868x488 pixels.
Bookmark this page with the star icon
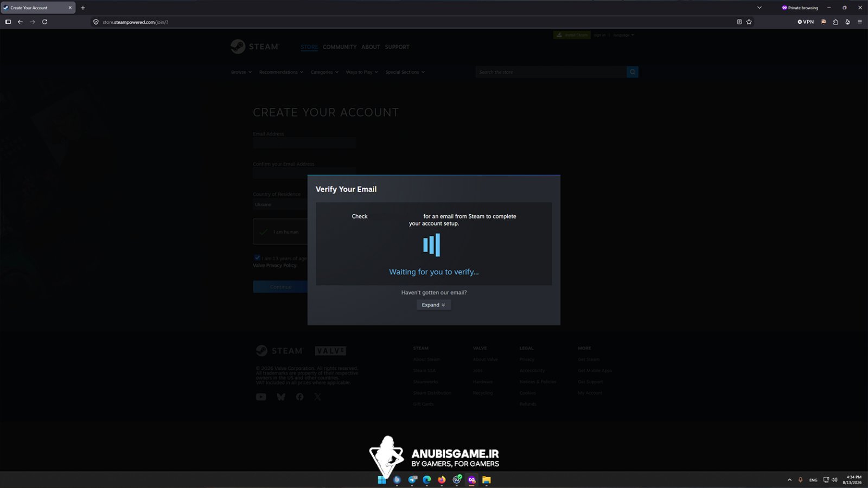pos(749,22)
